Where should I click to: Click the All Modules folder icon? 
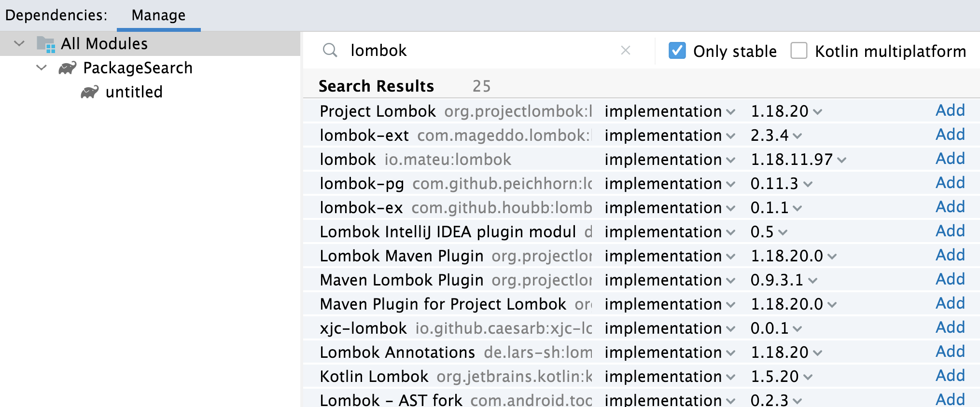pos(46,44)
